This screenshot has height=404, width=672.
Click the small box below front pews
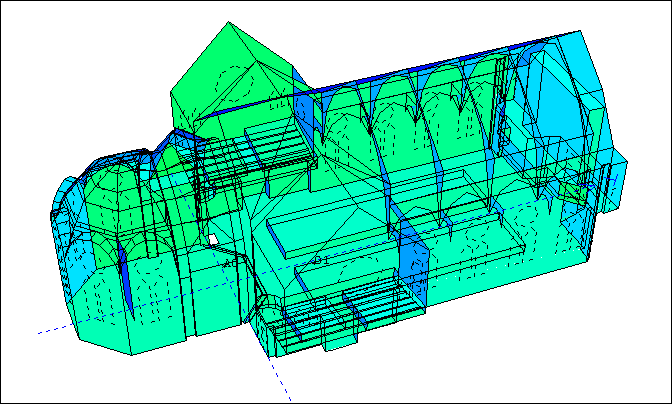point(342,340)
